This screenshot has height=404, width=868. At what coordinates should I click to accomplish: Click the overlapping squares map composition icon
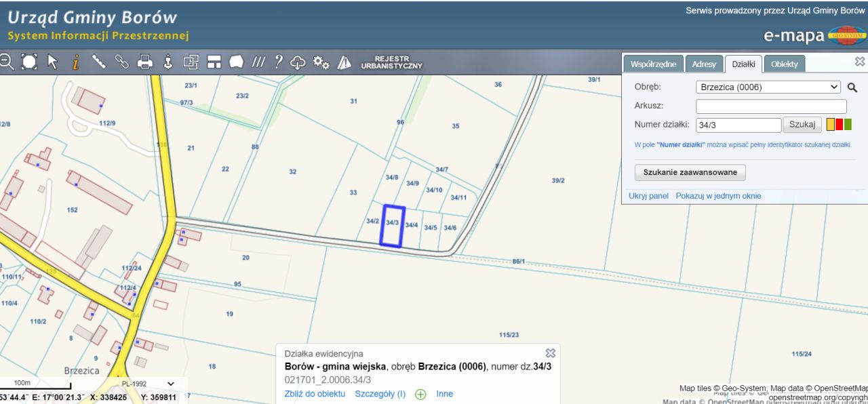[x=191, y=62]
